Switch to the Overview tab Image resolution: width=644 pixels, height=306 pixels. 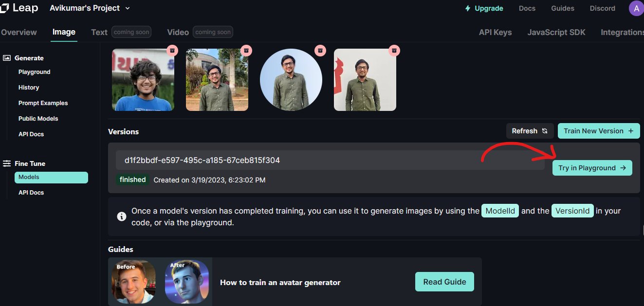coord(18,32)
